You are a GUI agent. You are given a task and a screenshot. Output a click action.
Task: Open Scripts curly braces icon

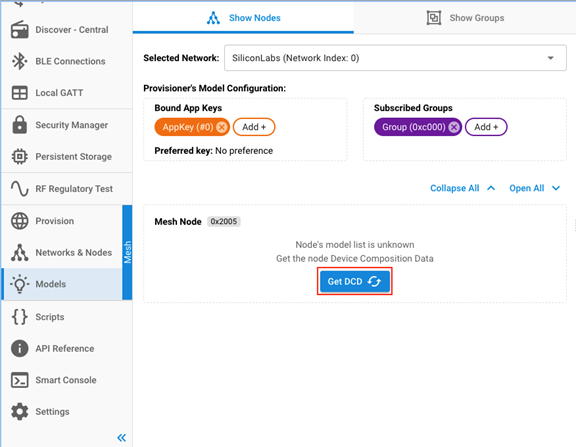click(x=19, y=317)
